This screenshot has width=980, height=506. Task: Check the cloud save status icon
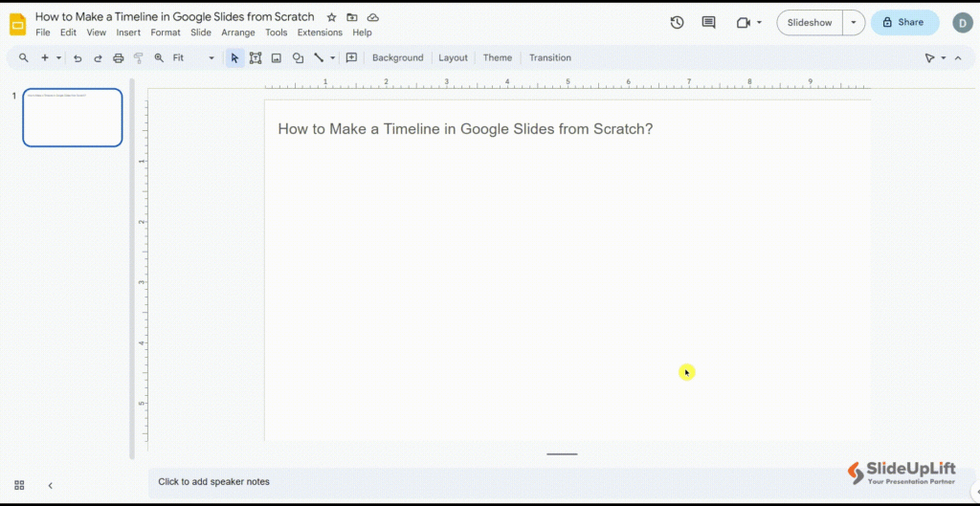[x=372, y=17]
